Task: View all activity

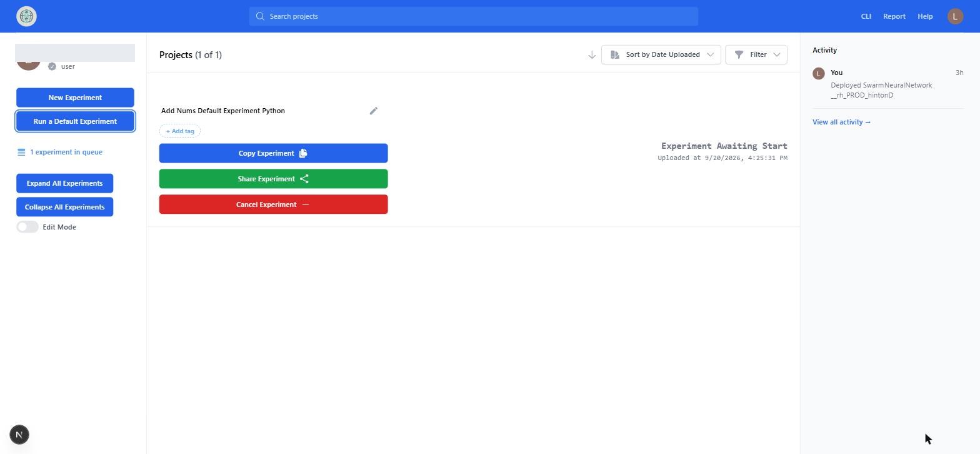Action: (841, 122)
